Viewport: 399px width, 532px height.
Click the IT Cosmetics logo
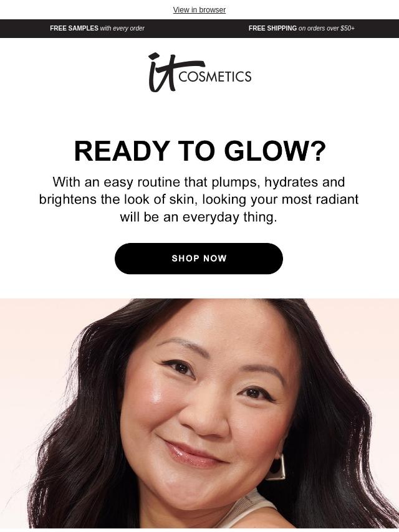(199, 72)
